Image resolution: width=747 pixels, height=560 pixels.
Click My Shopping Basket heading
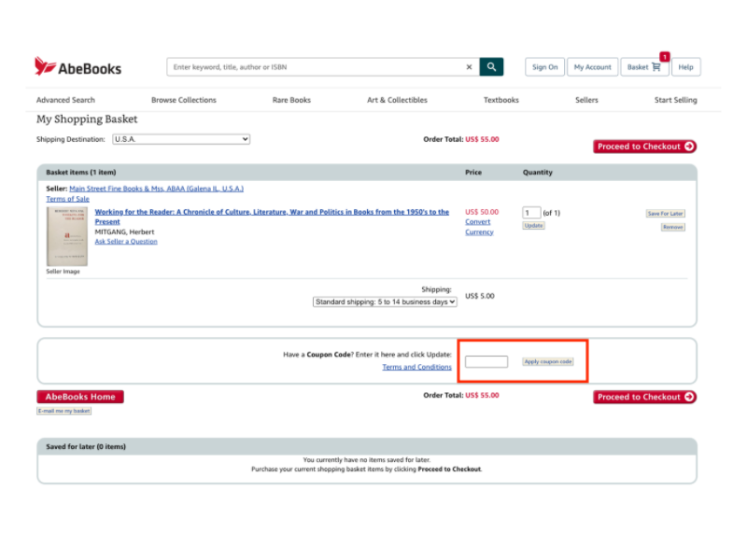point(87,119)
